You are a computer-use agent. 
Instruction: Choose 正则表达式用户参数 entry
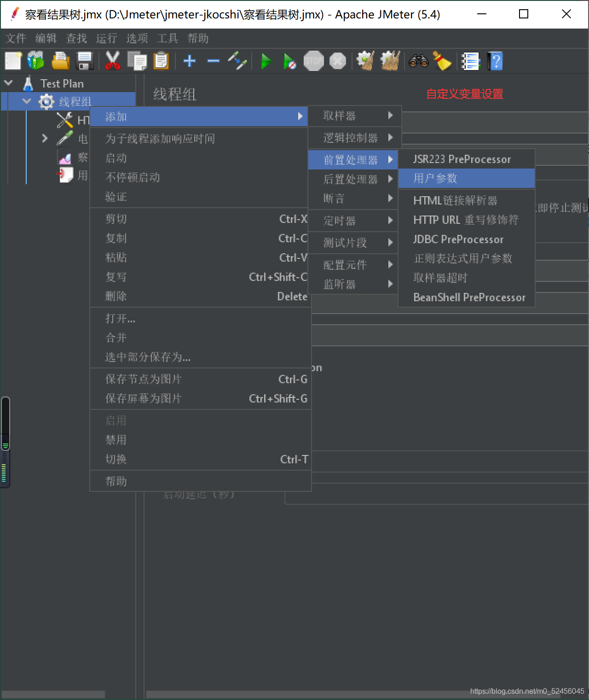click(x=467, y=258)
